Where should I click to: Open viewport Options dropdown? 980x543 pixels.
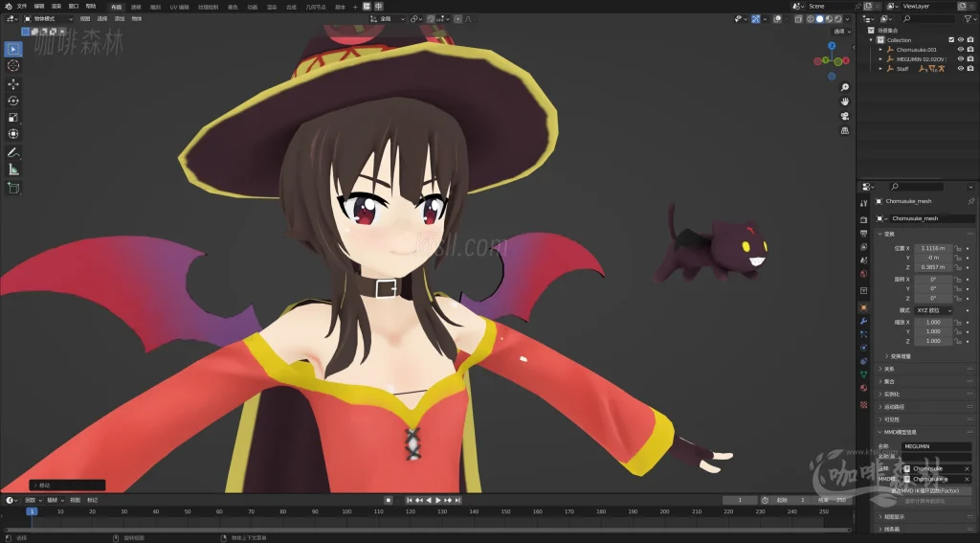click(842, 31)
